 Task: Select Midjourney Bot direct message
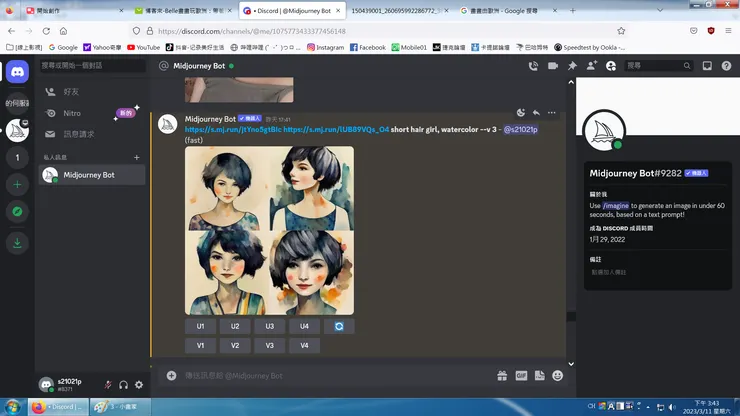[92, 175]
